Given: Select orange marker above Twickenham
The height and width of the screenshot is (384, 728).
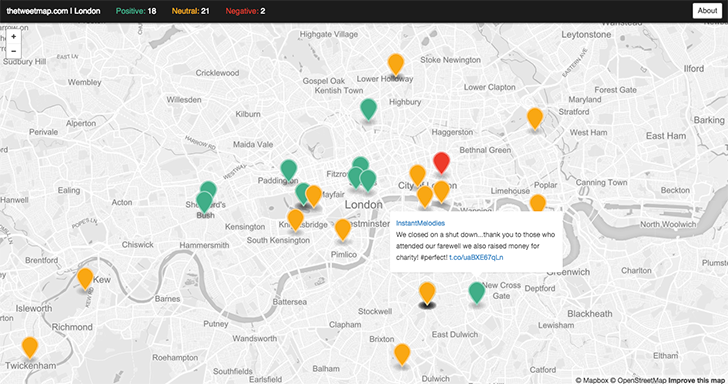Looking at the screenshot, I should point(30,348).
